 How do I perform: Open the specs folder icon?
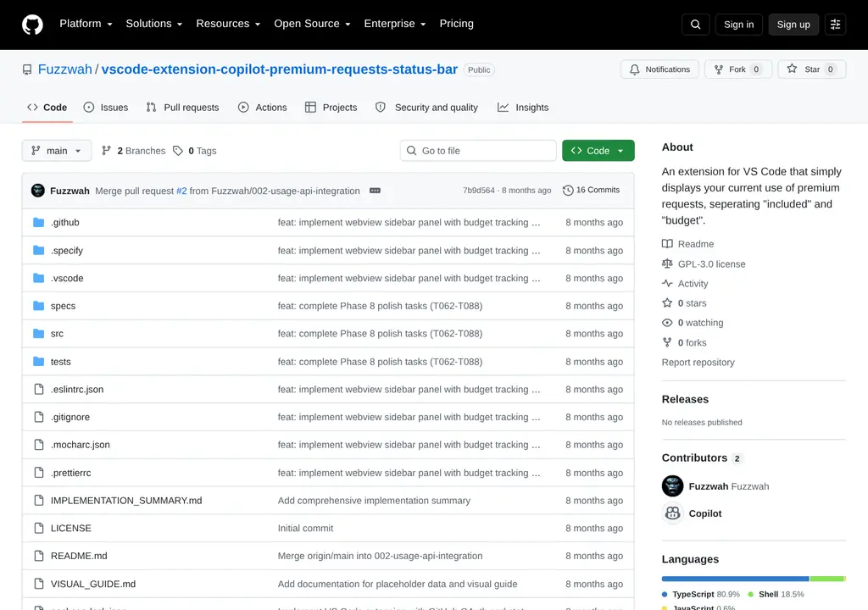[39, 306]
